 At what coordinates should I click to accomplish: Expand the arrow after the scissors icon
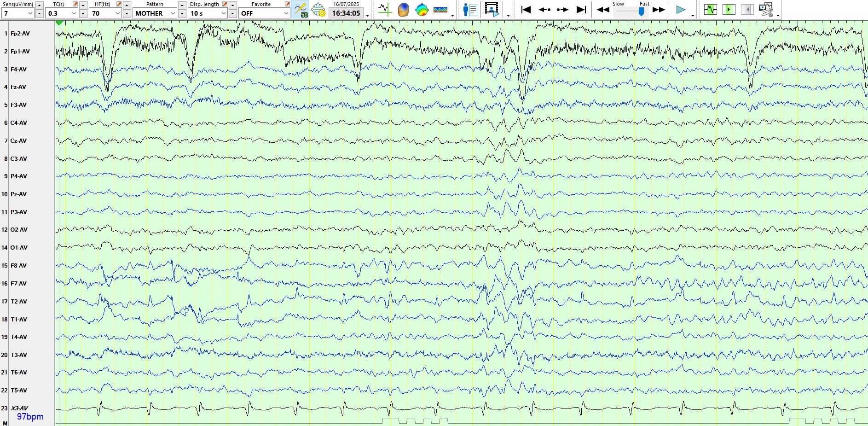pos(778,16)
